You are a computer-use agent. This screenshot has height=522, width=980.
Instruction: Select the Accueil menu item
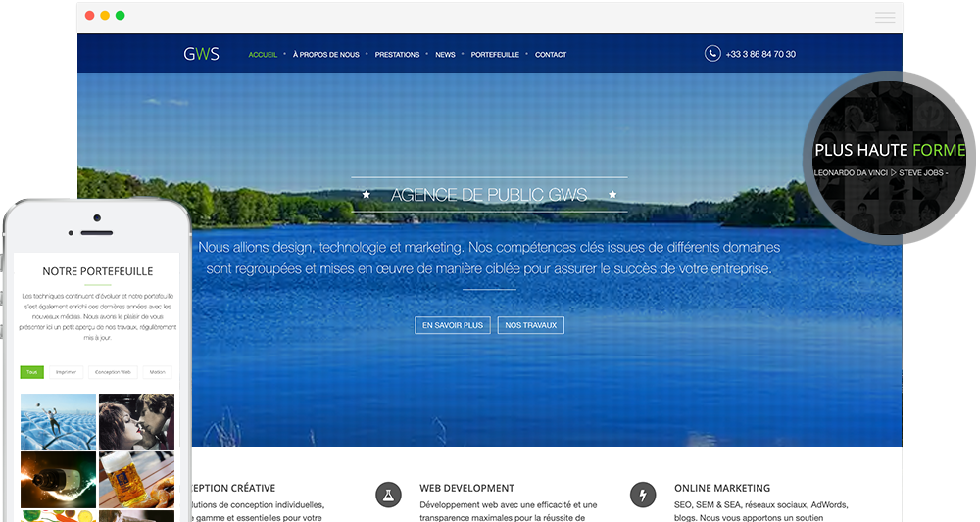[x=263, y=55]
